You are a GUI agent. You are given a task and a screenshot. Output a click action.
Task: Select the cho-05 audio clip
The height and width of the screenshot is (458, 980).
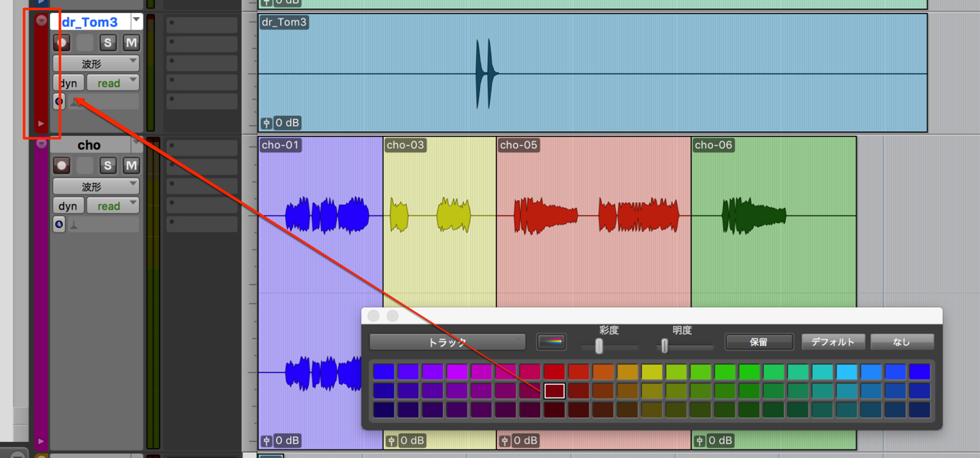593,293
